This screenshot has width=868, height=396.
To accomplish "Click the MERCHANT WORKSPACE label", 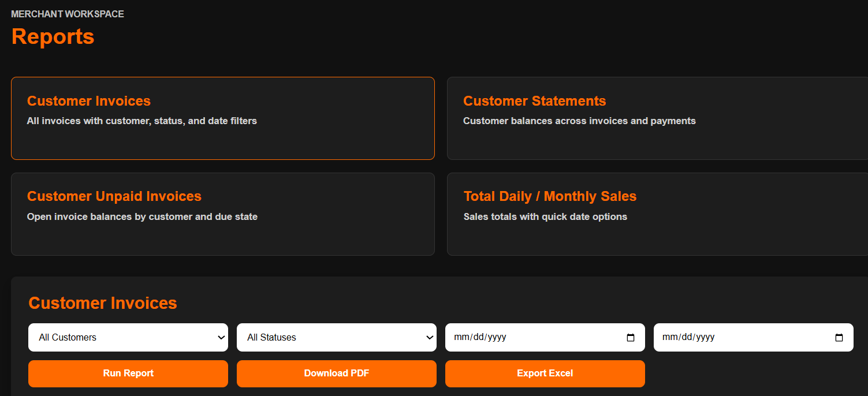I will click(67, 13).
